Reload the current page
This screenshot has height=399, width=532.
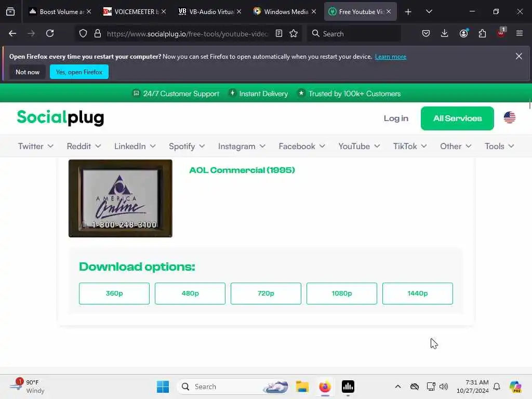(x=50, y=33)
